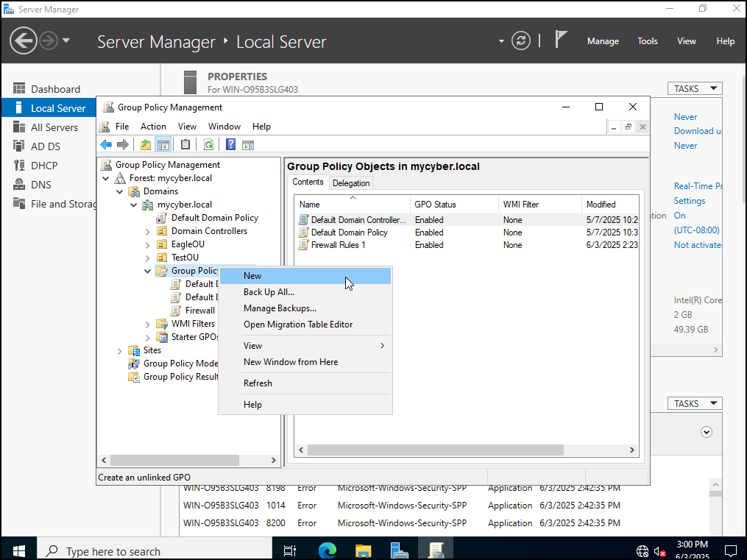Collapse the Forest: mycyber.local node

click(106, 178)
